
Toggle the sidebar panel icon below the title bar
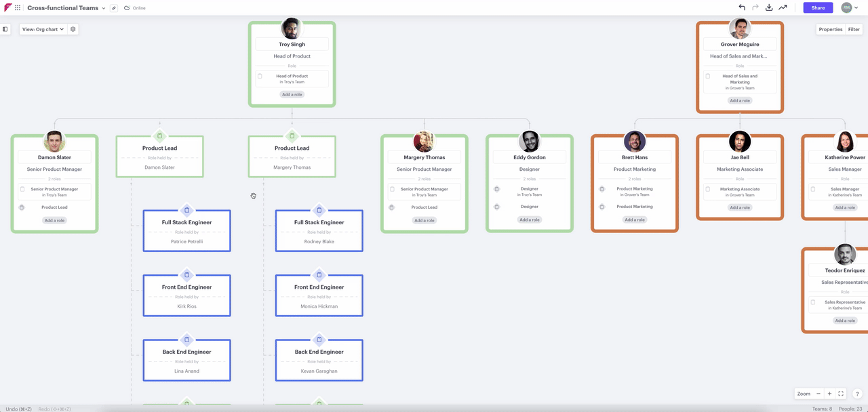coord(6,28)
